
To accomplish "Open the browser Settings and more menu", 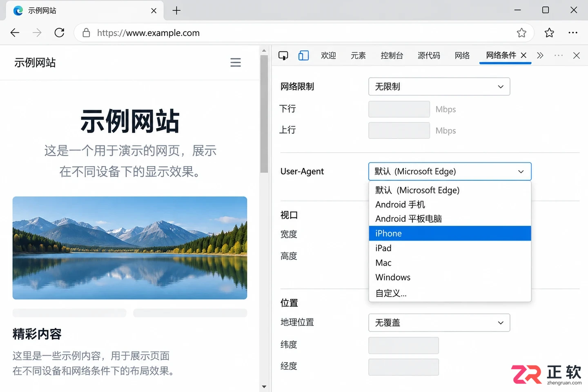I will 573,33.
